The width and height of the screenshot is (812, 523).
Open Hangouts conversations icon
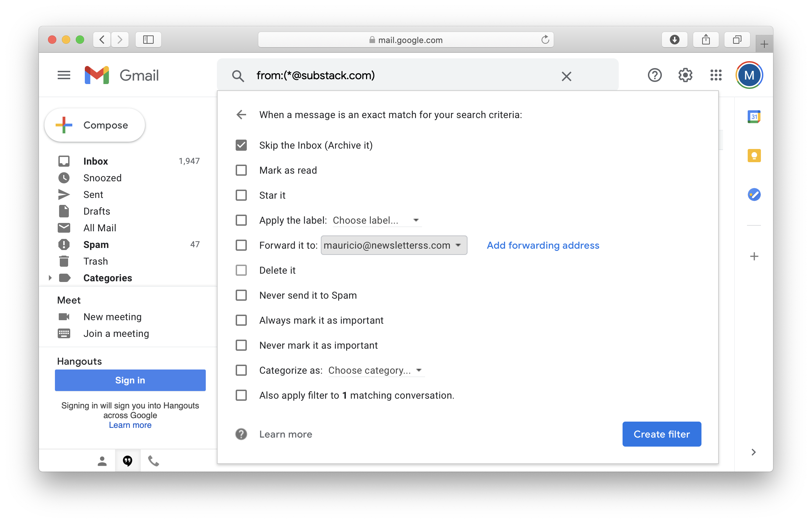click(x=128, y=461)
